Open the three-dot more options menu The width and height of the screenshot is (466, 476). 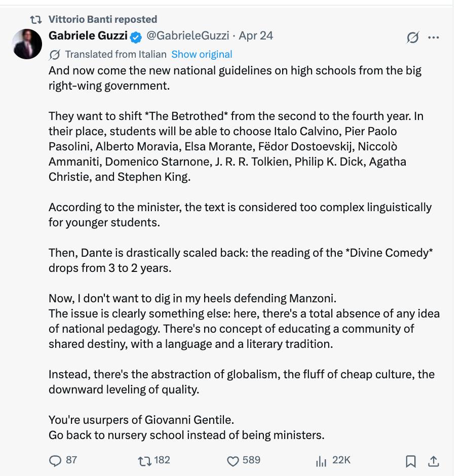[434, 37]
